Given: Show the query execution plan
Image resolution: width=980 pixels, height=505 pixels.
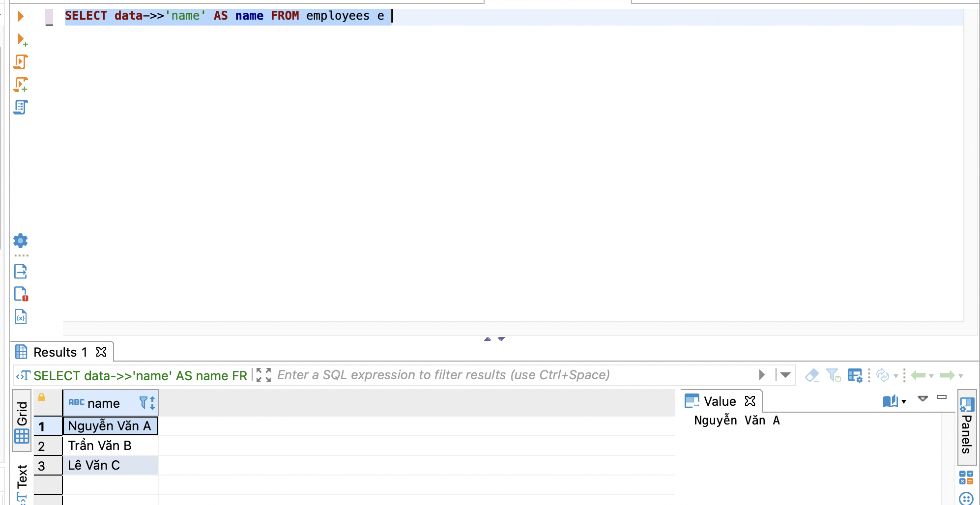Looking at the screenshot, I should click(x=21, y=107).
